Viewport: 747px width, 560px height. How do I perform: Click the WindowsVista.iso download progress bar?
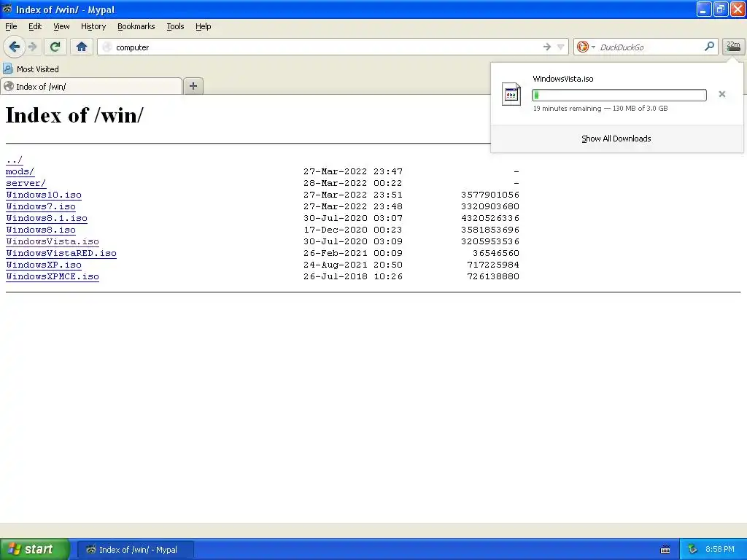(x=619, y=96)
